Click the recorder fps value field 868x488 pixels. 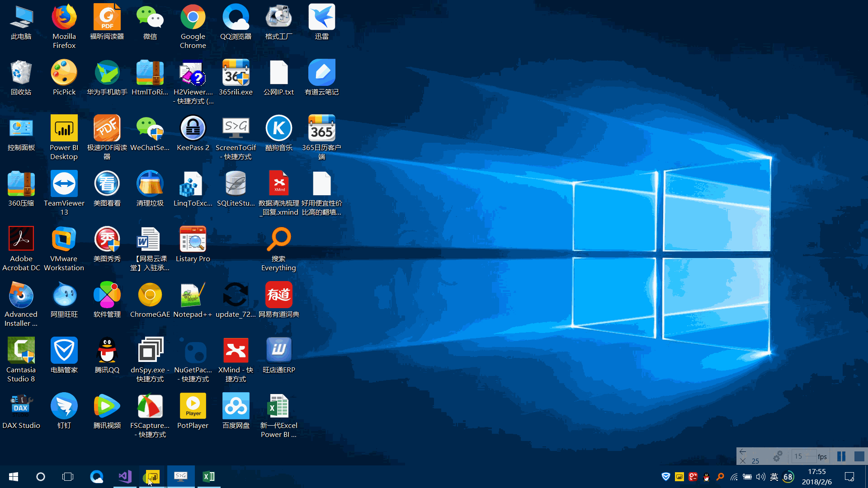point(804,456)
